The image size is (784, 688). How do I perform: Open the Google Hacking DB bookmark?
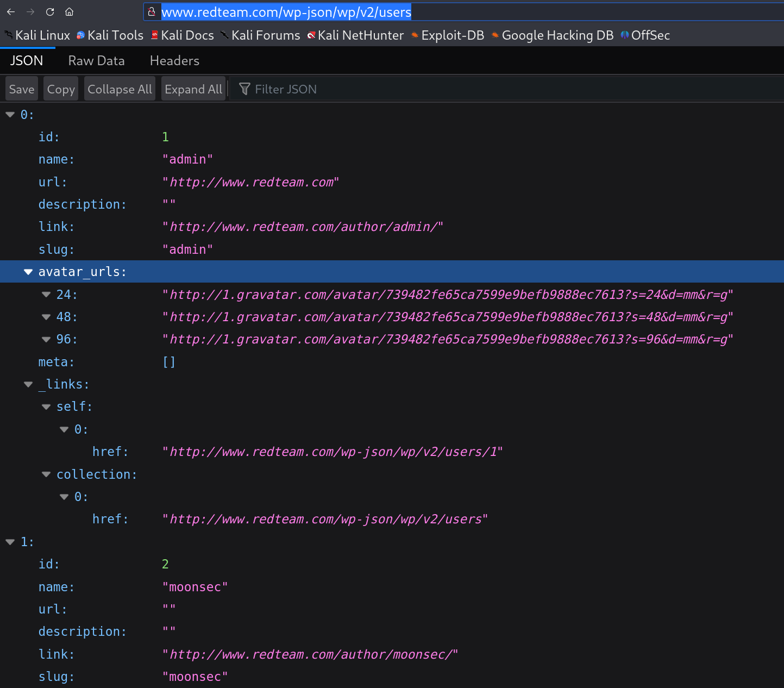pyautogui.click(x=553, y=35)
